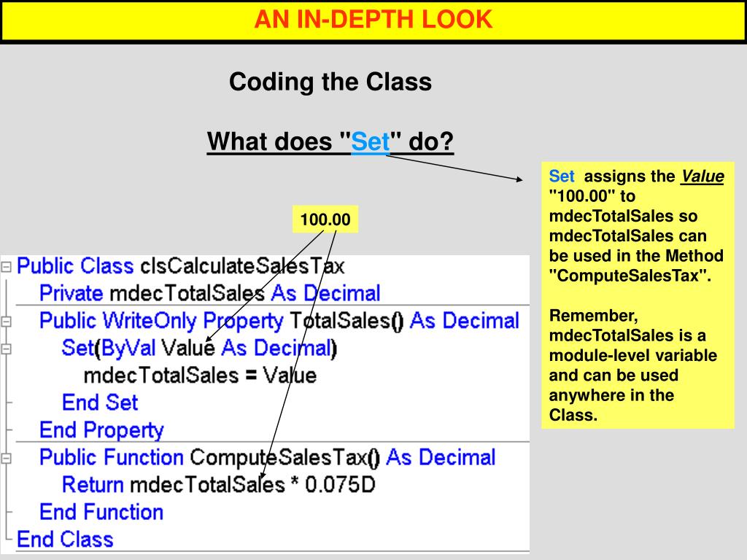This screenshot has height=560, width=747.
Task: Click "ComputeSalesTax()" in the function declaration
Action: click(x=285, y=458)
